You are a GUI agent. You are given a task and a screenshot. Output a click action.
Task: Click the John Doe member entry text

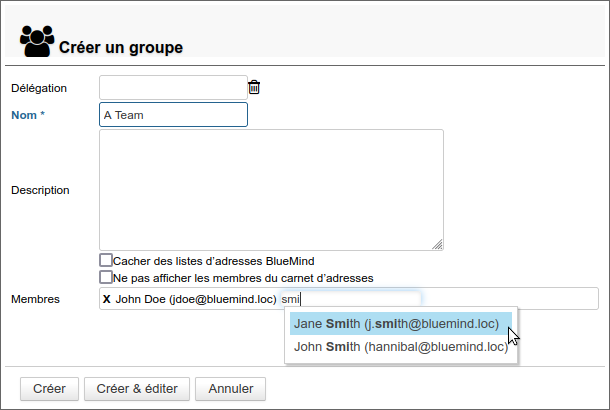tap(195, 299)
